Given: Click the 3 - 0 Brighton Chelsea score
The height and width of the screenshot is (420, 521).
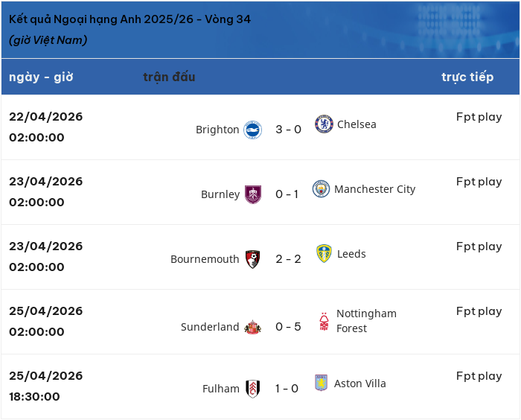Looking at the screenshot, I should (x=289, y=130).
